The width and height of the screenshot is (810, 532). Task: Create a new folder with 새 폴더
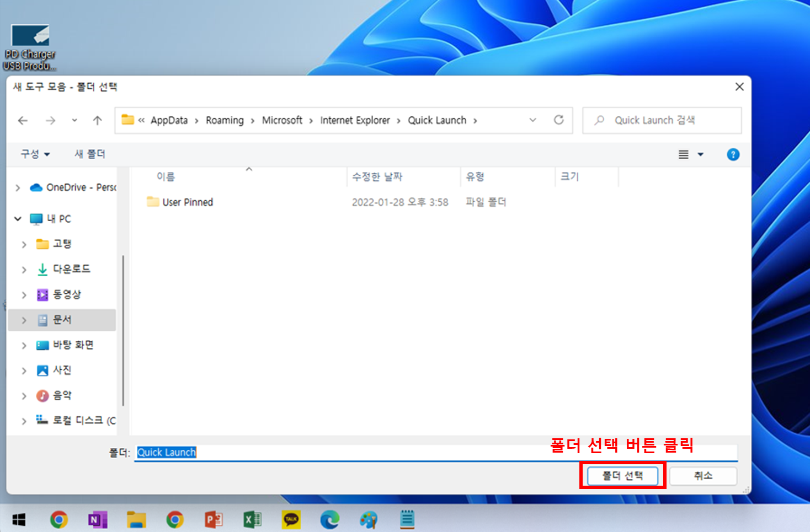90,154
